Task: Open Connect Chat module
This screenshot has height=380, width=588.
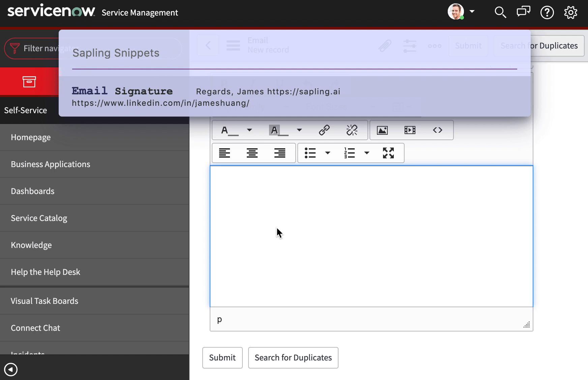Action: (94, 328)
